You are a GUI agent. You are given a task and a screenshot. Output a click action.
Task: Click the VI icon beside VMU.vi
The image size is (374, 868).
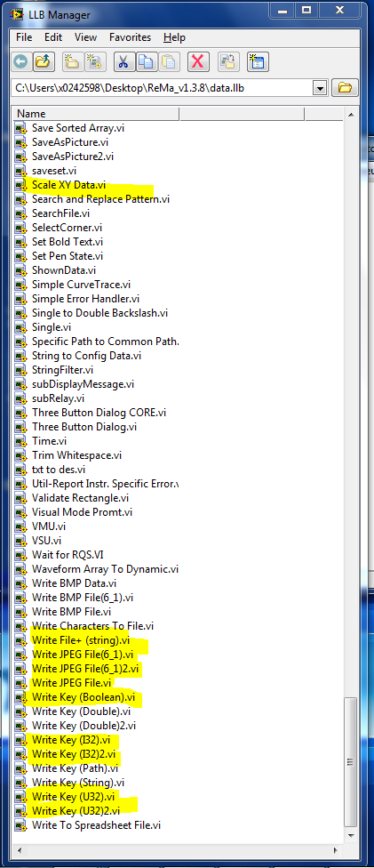pyautogui.click(x=21, y=526)
